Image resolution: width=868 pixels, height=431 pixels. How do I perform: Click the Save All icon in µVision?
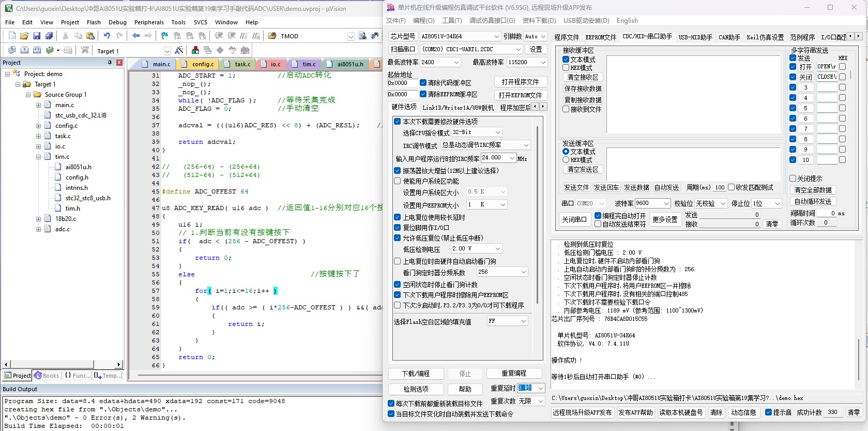click(49, 36)
